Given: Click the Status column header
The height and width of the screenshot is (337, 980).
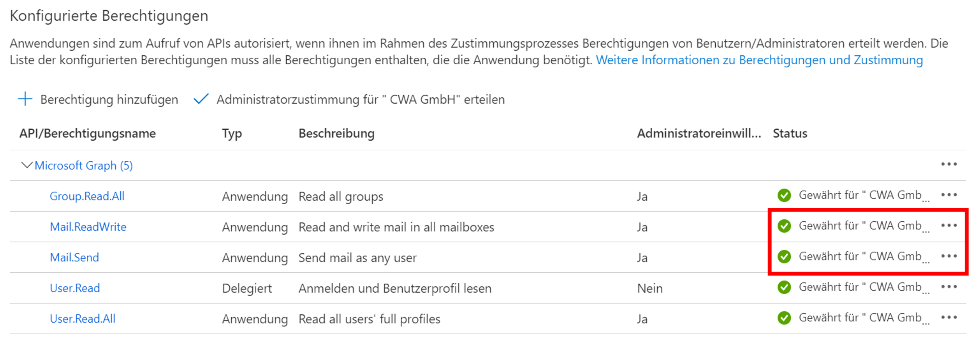Looking at the screenshot, I should coord(789,133).
